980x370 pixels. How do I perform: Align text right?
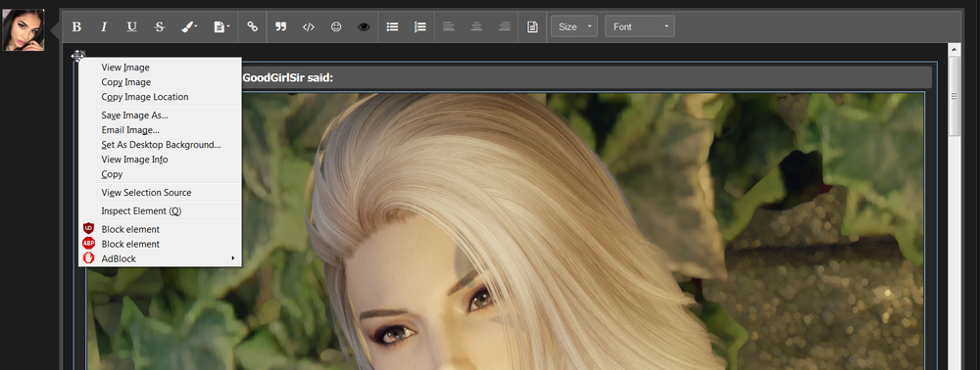click(x=505, y=26)
